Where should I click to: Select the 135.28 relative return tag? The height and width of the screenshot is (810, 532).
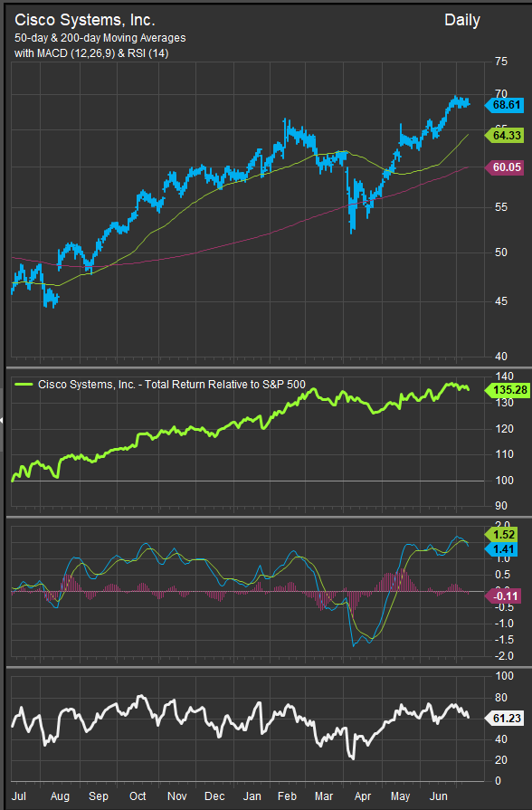pyautogui.click(x=508, y=389)
